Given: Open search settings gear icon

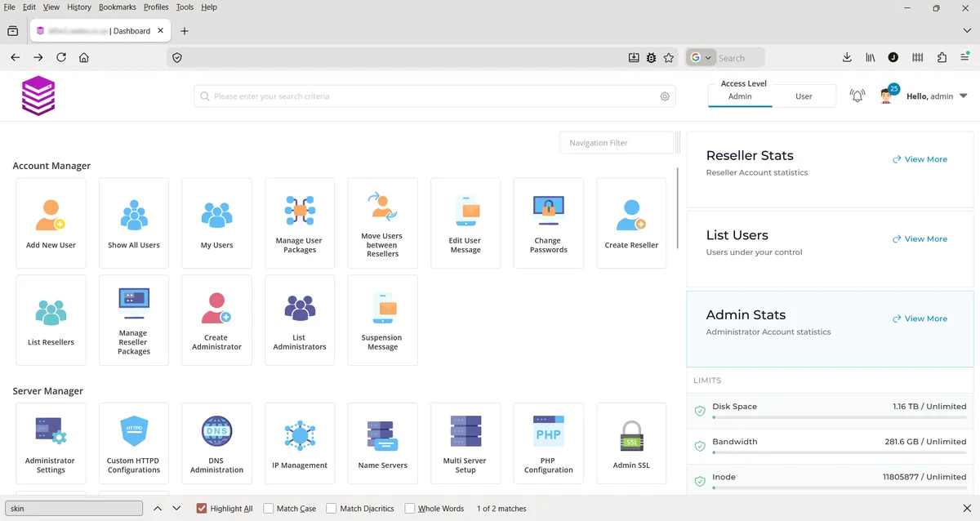Looking at the screenshot, I should point(665,96).
